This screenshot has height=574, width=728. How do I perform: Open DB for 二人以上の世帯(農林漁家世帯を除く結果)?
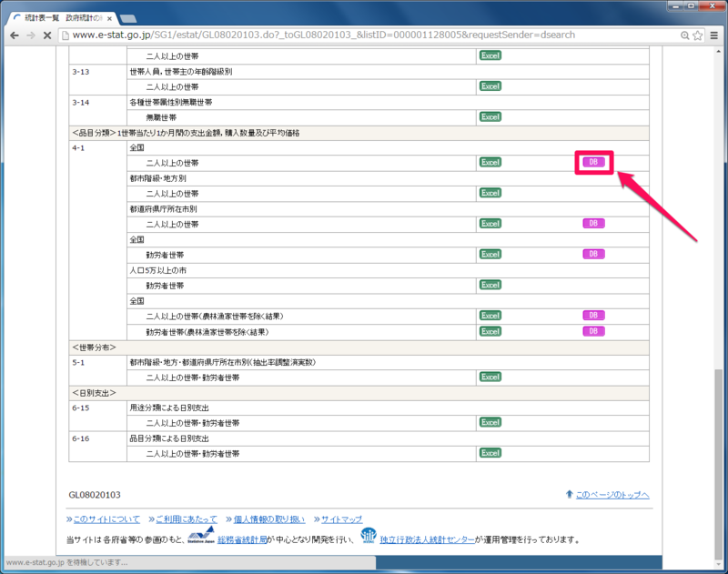[593, 315]
